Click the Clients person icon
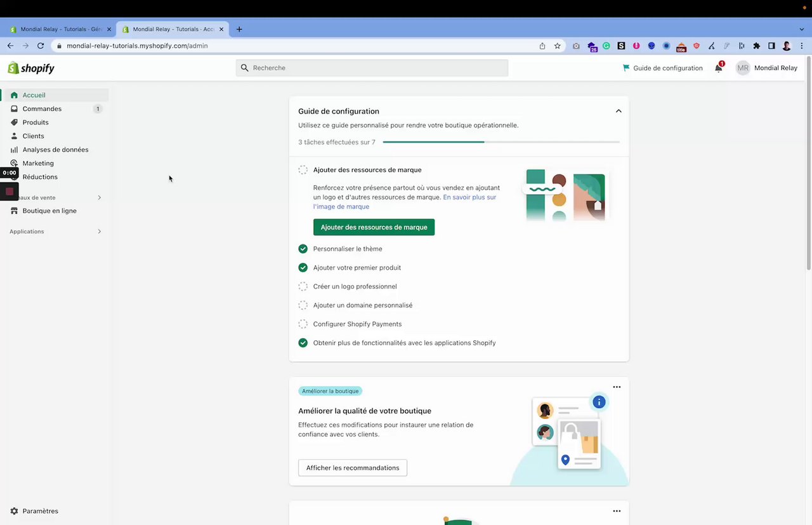812x525 pixels. [14, 136]
